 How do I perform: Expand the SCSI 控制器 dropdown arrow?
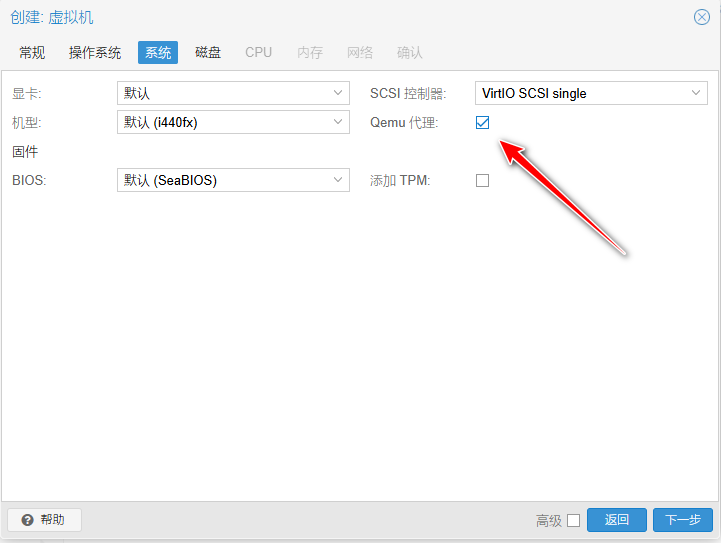pos(696,93)
